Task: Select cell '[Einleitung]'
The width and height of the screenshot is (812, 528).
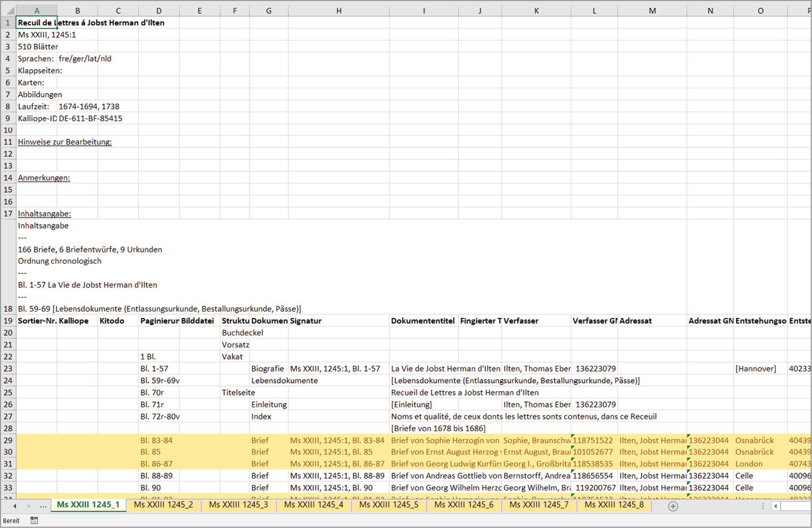Action: (424, 404)
